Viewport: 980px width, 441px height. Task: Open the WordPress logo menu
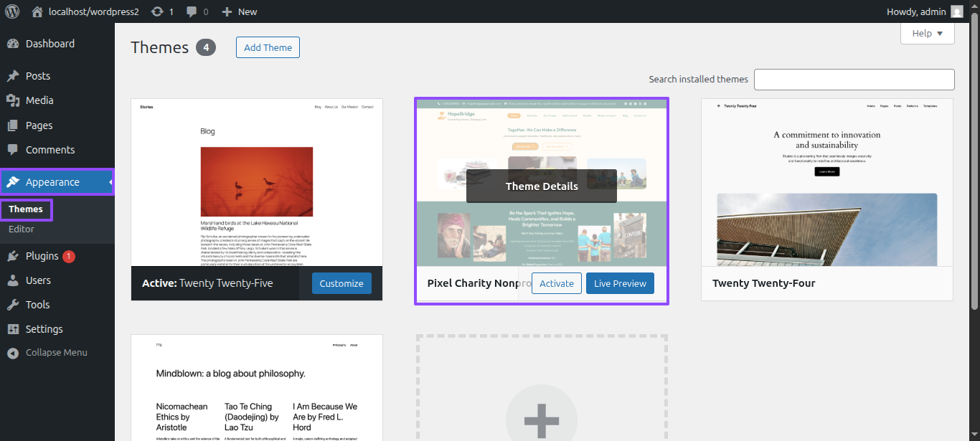[x=12, y=11]
